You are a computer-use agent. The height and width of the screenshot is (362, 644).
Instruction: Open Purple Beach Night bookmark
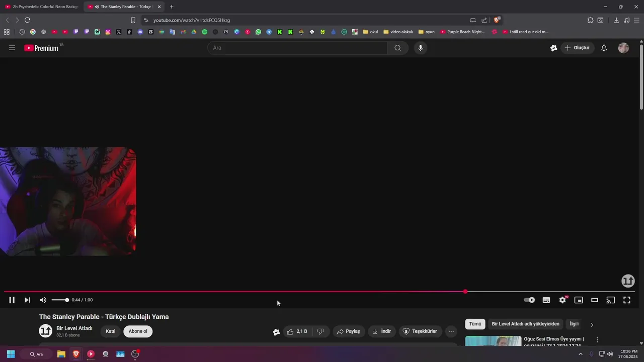(x=462, y=32)
